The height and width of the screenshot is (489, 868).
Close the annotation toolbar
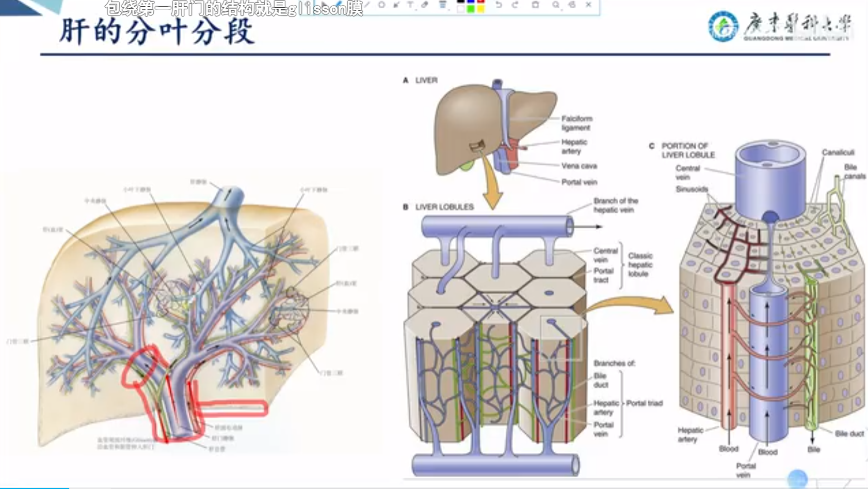pyautogui.click(x=588, y=5)
